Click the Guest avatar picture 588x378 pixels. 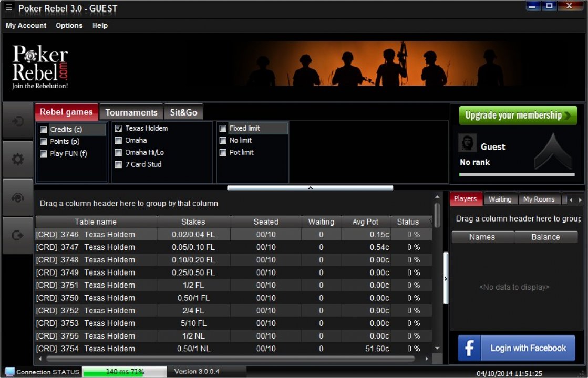[x=467, y=143]
